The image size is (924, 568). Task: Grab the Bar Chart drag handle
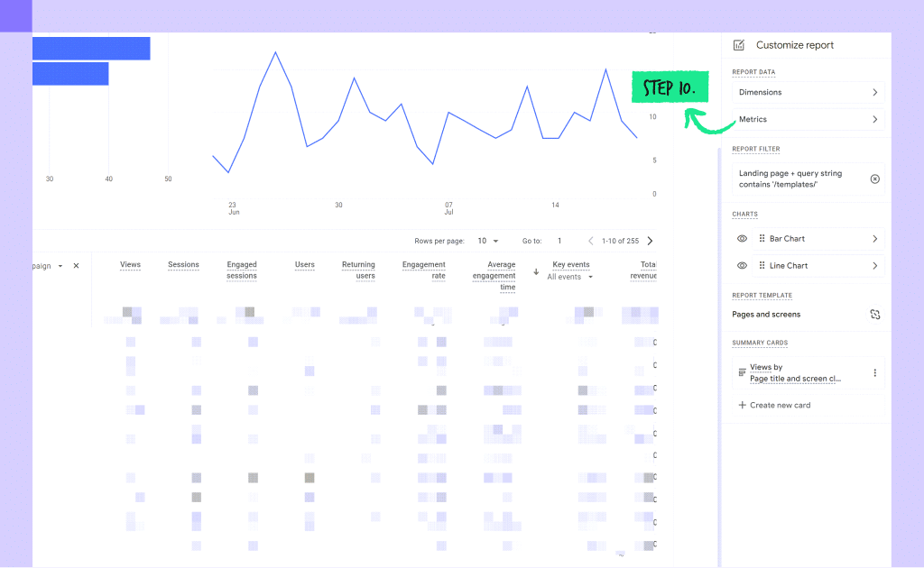coord(762,238)
